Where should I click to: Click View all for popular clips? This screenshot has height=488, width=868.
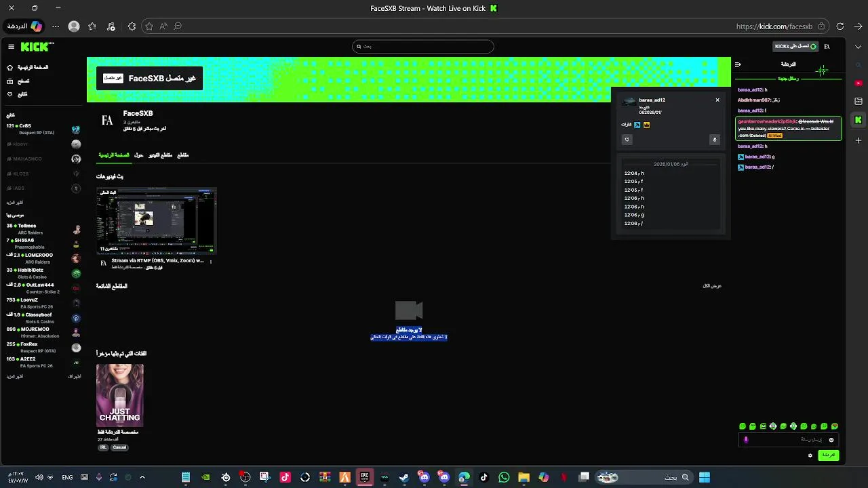pos(712,286)
